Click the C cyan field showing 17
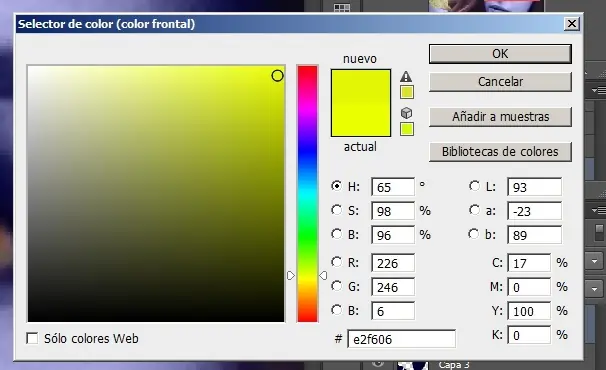This screenshot has width=606, height=370. coord(529,263)
